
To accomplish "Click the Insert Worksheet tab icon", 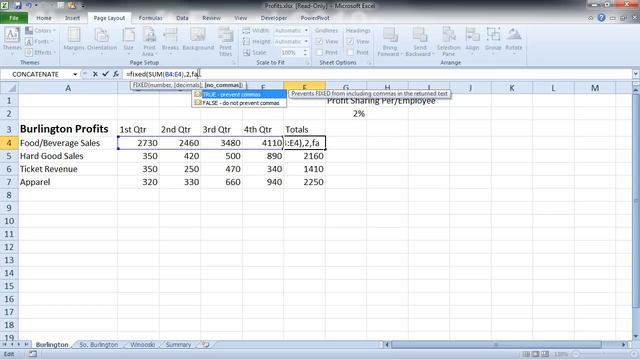I will tap(205, 344).
